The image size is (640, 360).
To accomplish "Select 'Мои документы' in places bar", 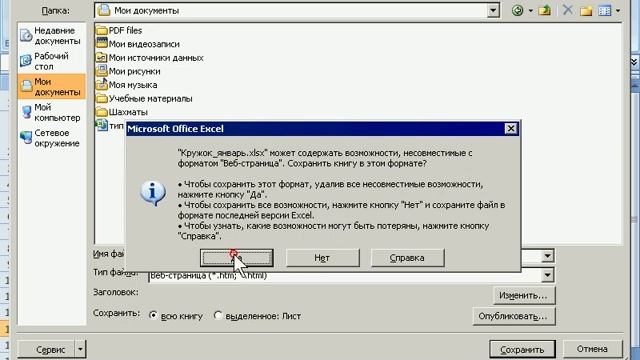I will (51, 87).
